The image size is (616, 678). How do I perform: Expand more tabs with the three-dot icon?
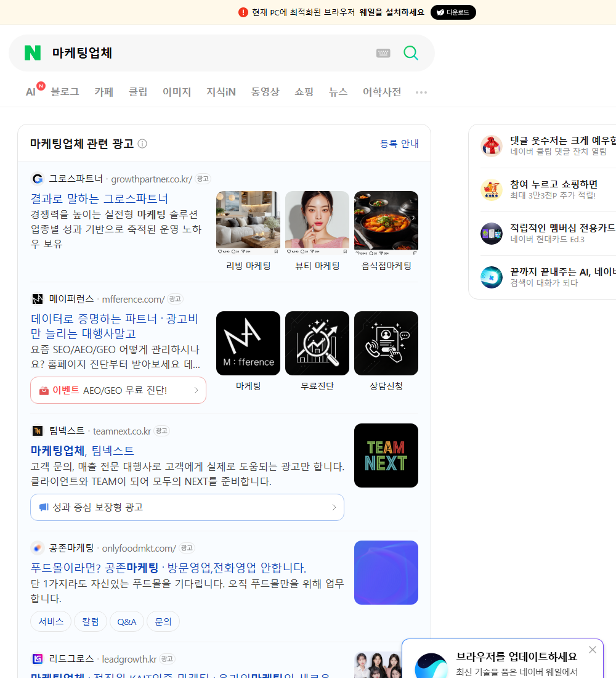pyautogui.click(x=421, y=92)
